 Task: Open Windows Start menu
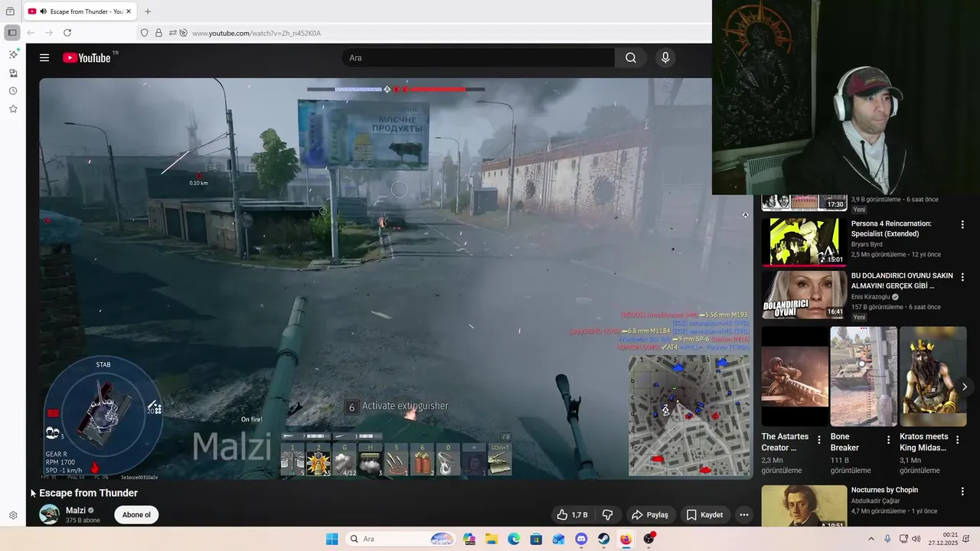tap(332, 539)
